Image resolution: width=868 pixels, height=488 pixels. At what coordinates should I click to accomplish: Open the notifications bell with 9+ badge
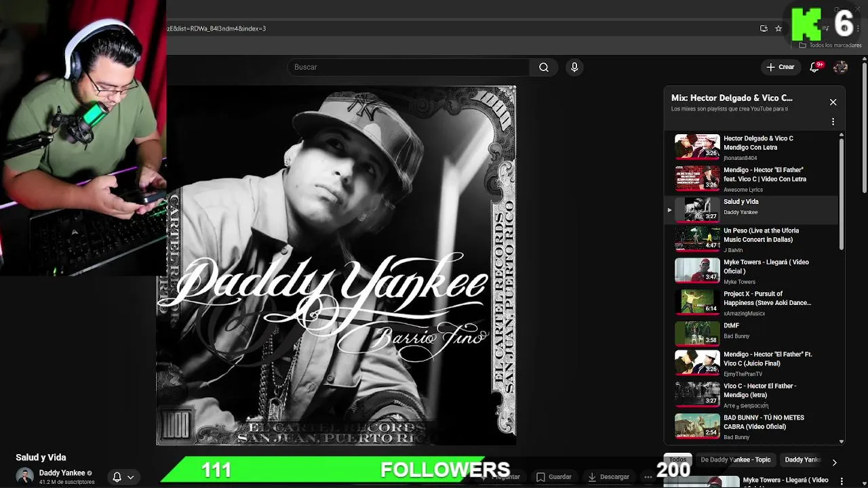pyautogui.click(x=815, y=67)
